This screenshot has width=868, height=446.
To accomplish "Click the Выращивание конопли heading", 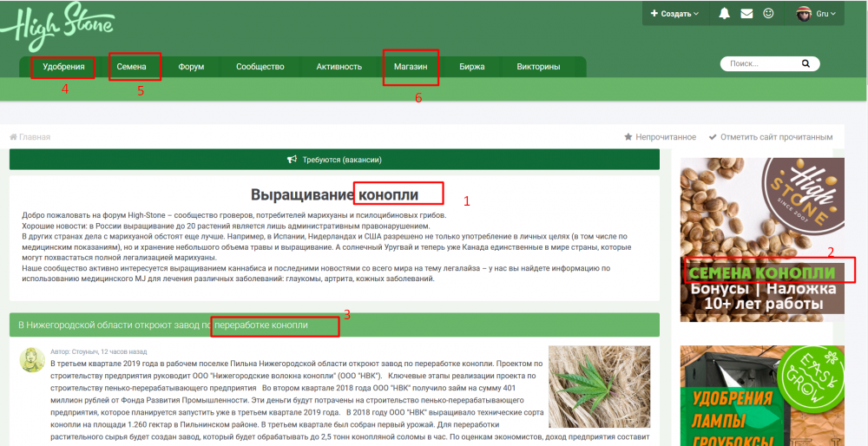I will pyautogui.click(x=334, y=194).
